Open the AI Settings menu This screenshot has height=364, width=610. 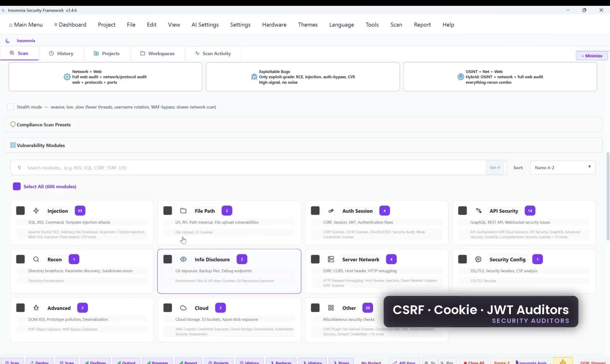205,25
